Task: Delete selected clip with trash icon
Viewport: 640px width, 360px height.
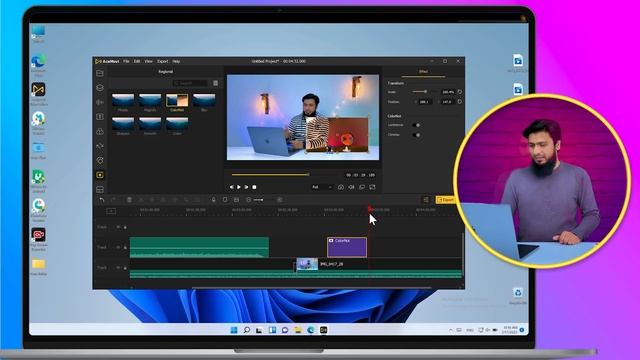Action: pyautogui.click(x=129, y=200)
